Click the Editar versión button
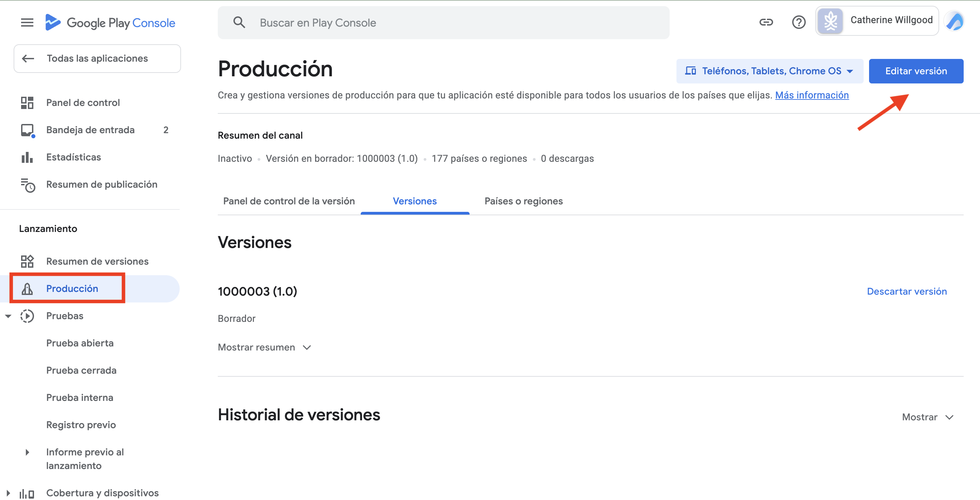Viewport: 980px width, 500px height. coord(916,71)
